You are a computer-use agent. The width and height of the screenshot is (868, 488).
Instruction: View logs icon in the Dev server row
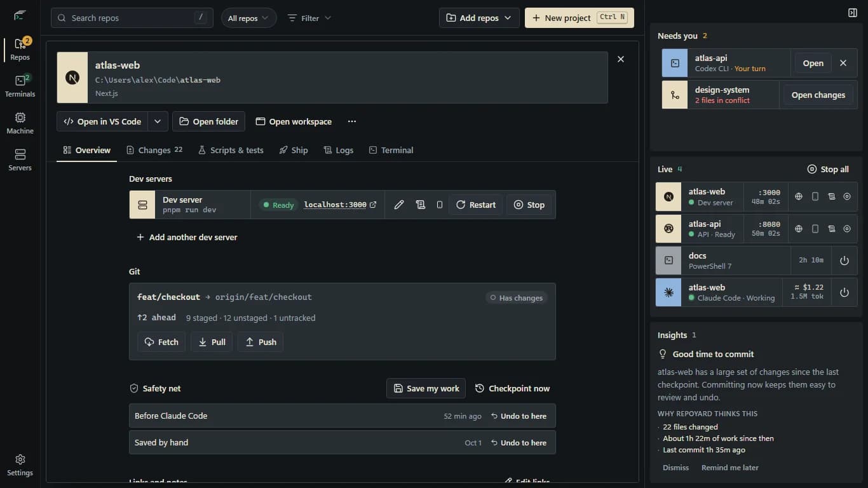[x=420, y=205]
